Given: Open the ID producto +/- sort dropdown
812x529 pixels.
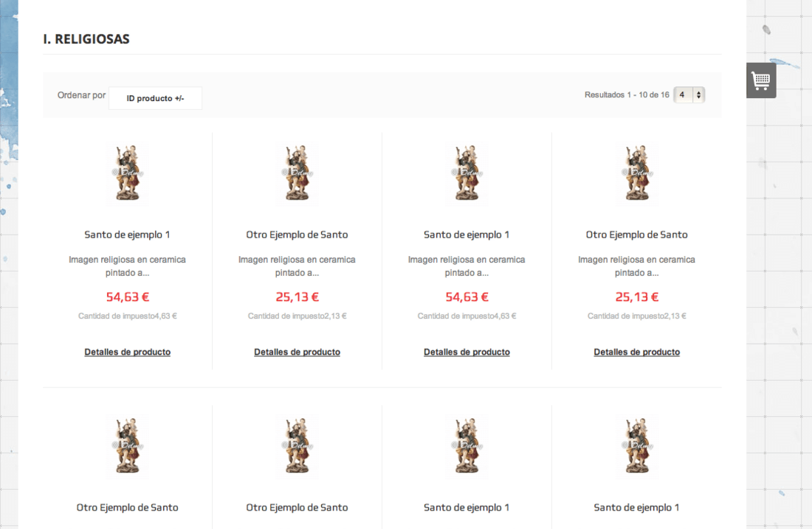Looking at the screenshot, I should tap(155, 98).
